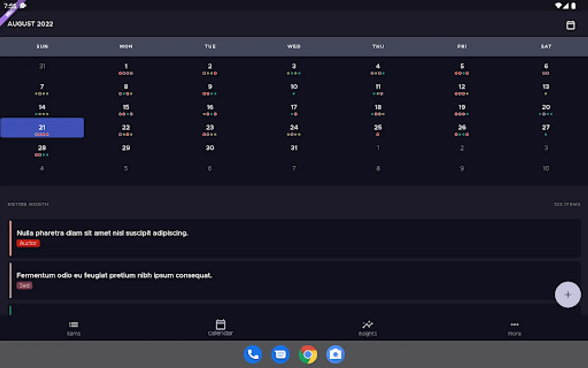
Task: Launch the Camera app from the dock
Action: click(x=335, y=354)
